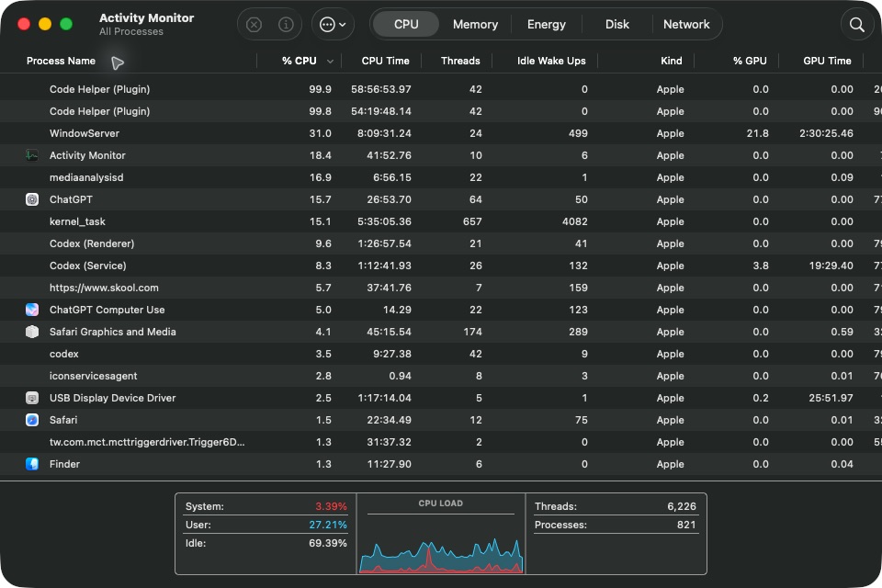882x588 pixels.
Task: Switch to the Disk tab
Action: (x=617, y=24)
